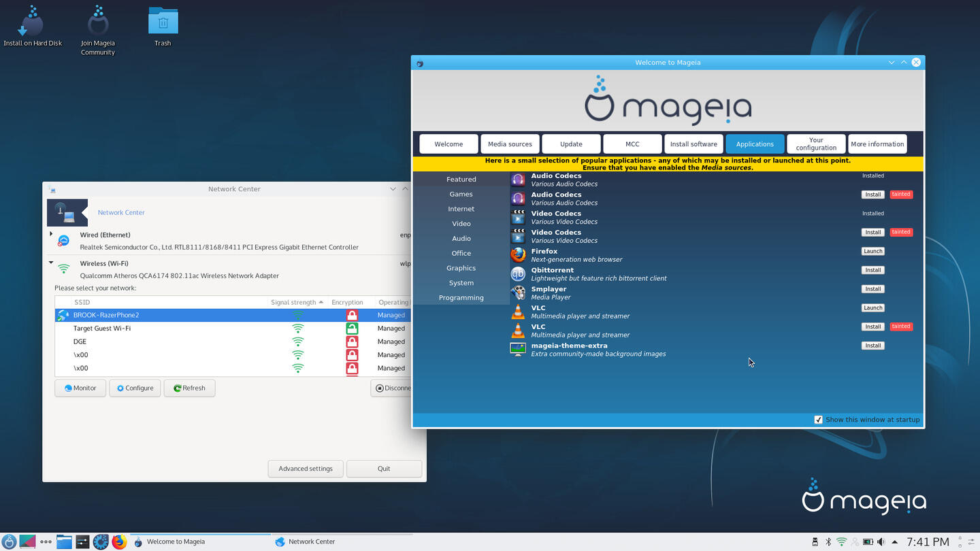Open Mageia application launcher in taskbar
980x551 pixels.
[x=10, y=541]
